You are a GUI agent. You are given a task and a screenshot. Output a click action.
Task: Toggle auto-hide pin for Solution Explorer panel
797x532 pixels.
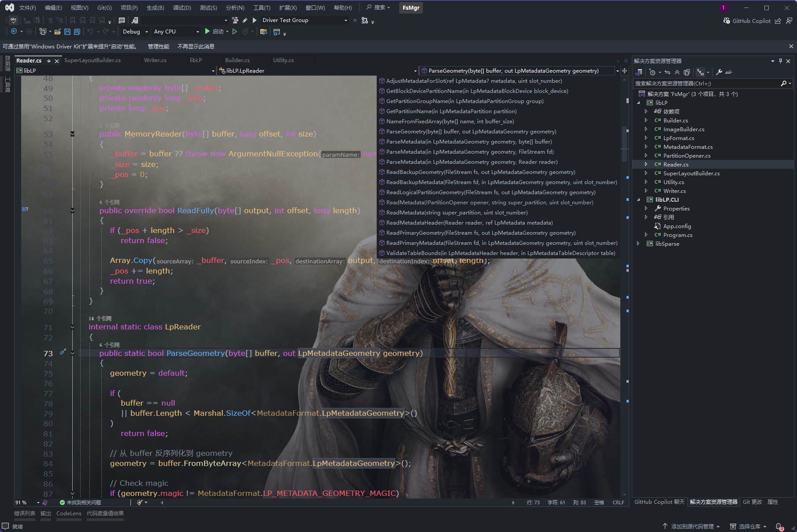pyautogui.click(x=780, y=61)
